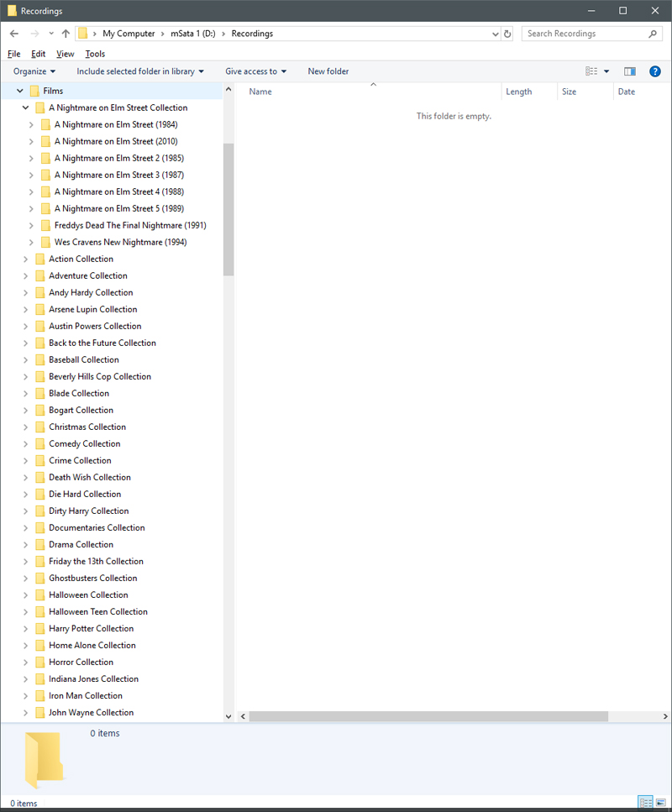Go back using the Back arrow
This screenshot has height=812, width=672.
coord(14,34)
